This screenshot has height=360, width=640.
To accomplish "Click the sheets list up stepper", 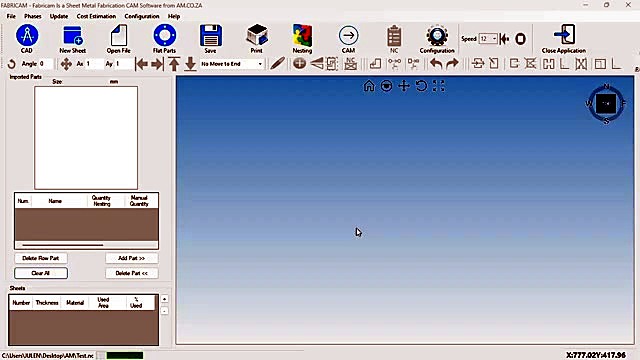I will 164,299.
